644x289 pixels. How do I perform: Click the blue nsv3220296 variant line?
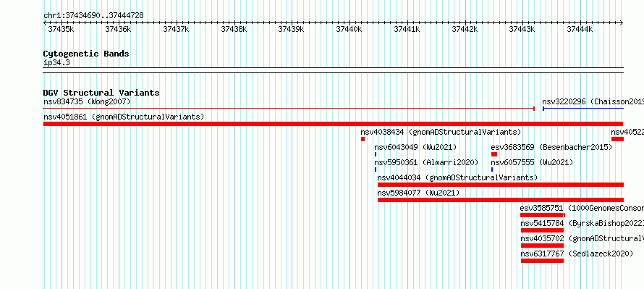(x=583, y=109)
